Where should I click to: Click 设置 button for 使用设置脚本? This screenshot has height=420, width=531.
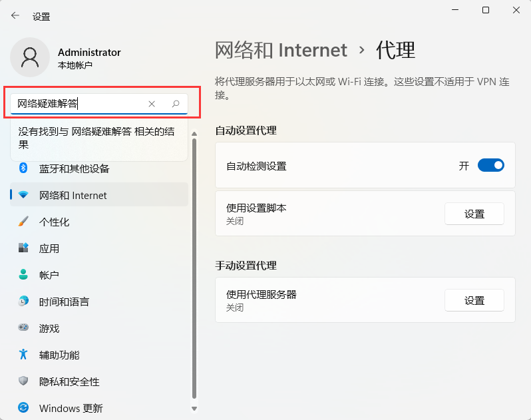[474, 214]
